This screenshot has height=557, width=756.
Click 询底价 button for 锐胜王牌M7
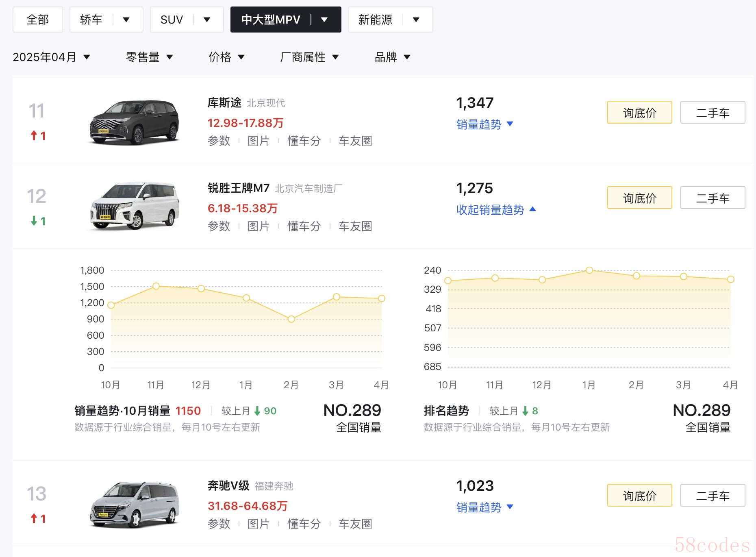640,198
